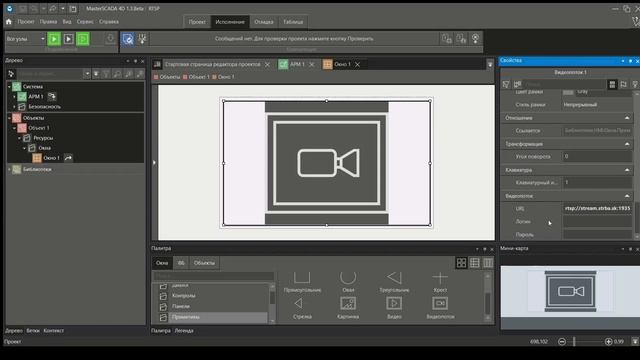The width and height of the screenshot is (640, 360).
Task: Click the tool icon beside Check project
Action: pos(142,39)
